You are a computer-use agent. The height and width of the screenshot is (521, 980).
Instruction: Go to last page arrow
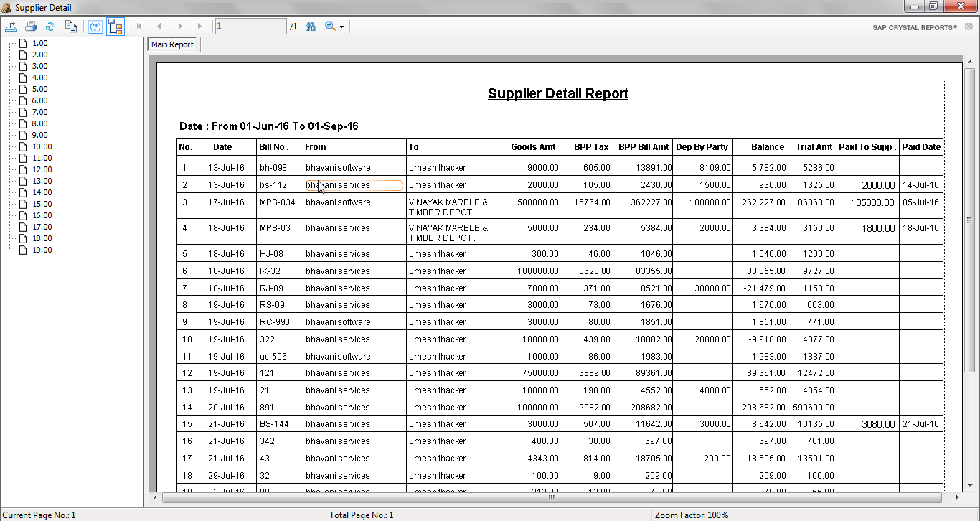[199, 27]
